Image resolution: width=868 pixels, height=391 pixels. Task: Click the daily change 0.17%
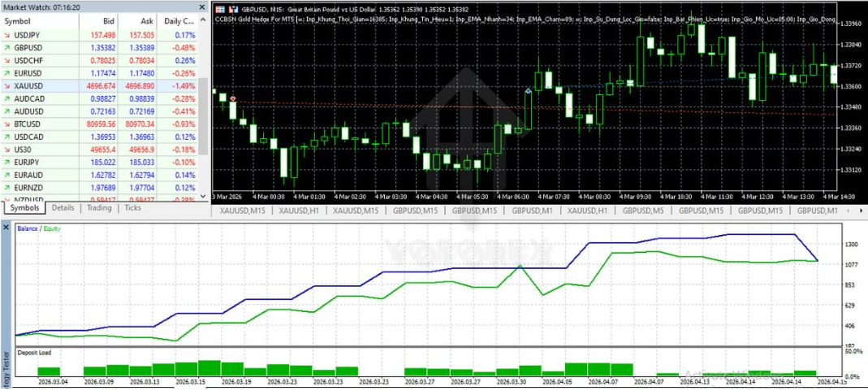point(185,35)
